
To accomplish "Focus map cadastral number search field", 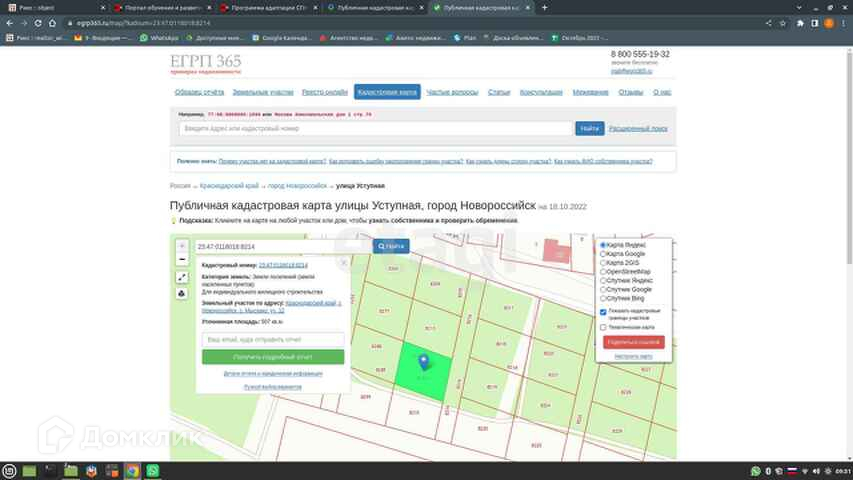I will (283, 247).
